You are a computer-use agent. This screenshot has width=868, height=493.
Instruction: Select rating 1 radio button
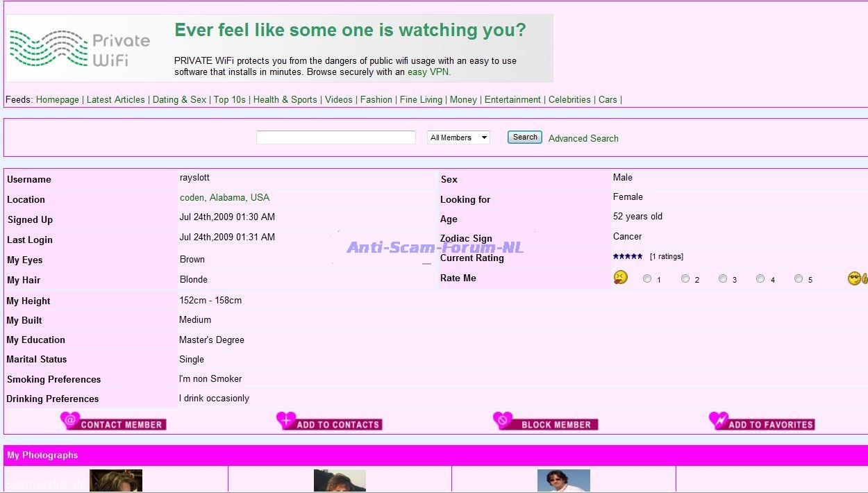pyautogui.click(x=647, y=278)
